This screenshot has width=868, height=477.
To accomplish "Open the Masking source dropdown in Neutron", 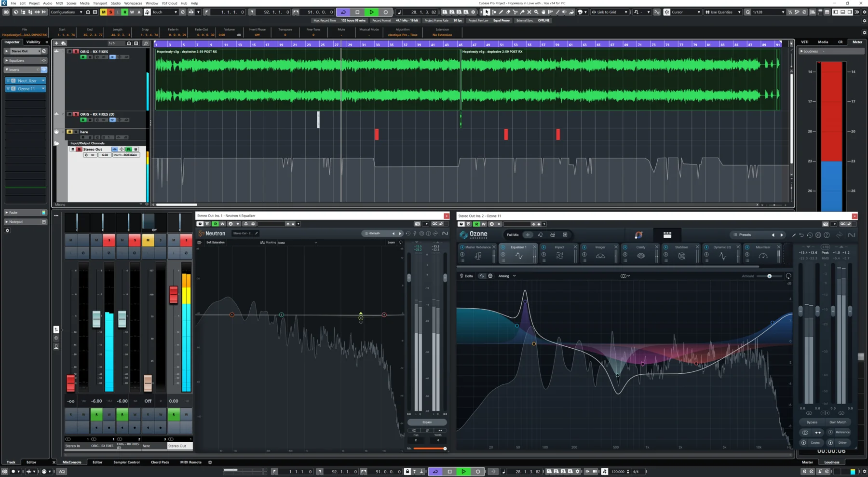I will [297, 243].
